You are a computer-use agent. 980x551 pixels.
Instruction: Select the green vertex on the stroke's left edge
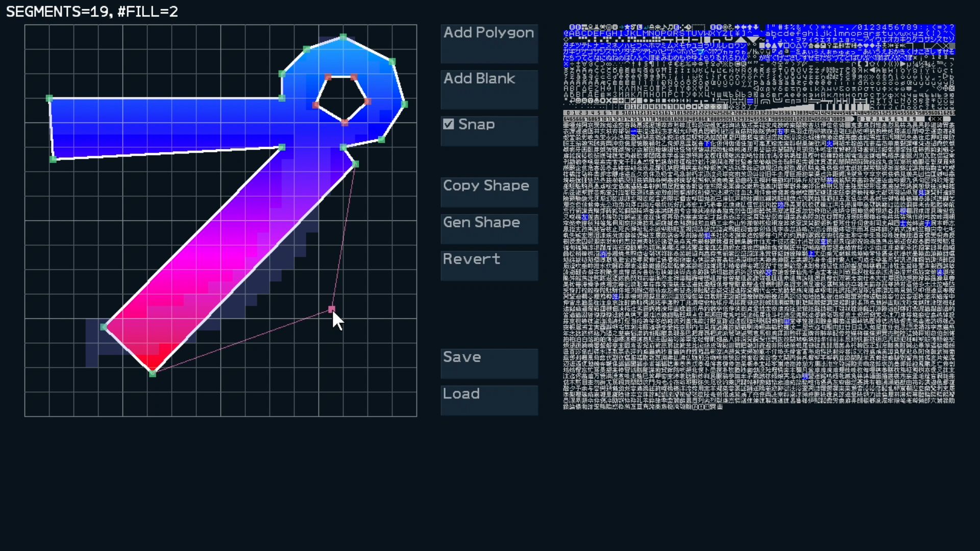(x=104, y=327)
